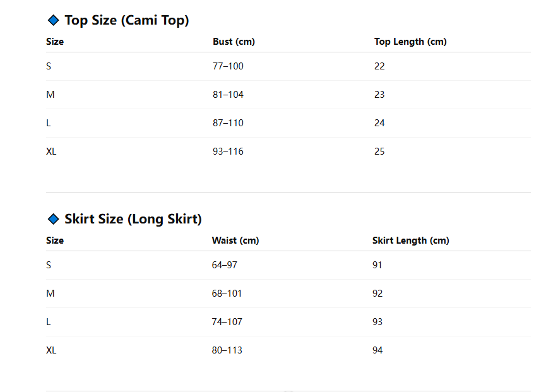This screenshot has width=541, height=392.
Task: Click the Skirt Length (cm) column header
Action: (410, 240)
